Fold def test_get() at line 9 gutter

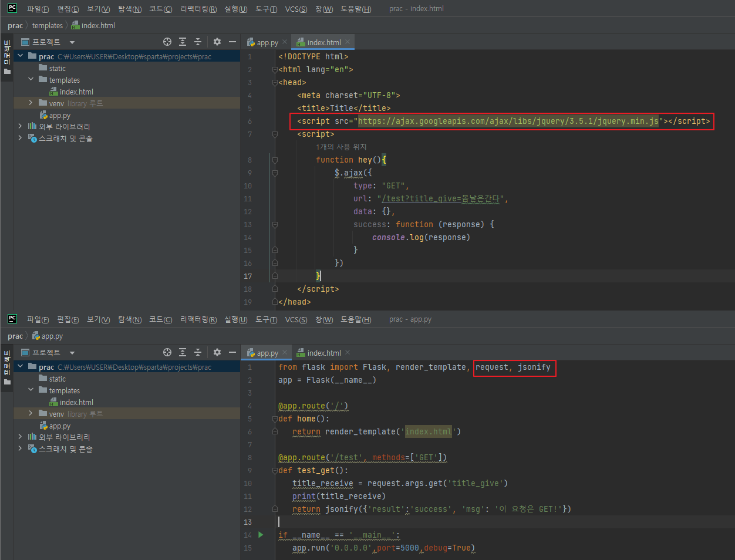tap(274, 470)
